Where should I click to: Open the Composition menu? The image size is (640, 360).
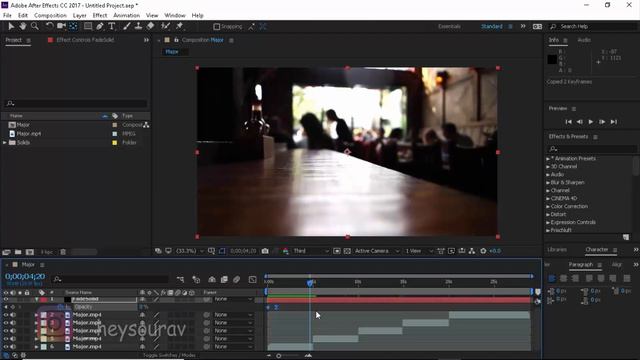coord(50,16)
